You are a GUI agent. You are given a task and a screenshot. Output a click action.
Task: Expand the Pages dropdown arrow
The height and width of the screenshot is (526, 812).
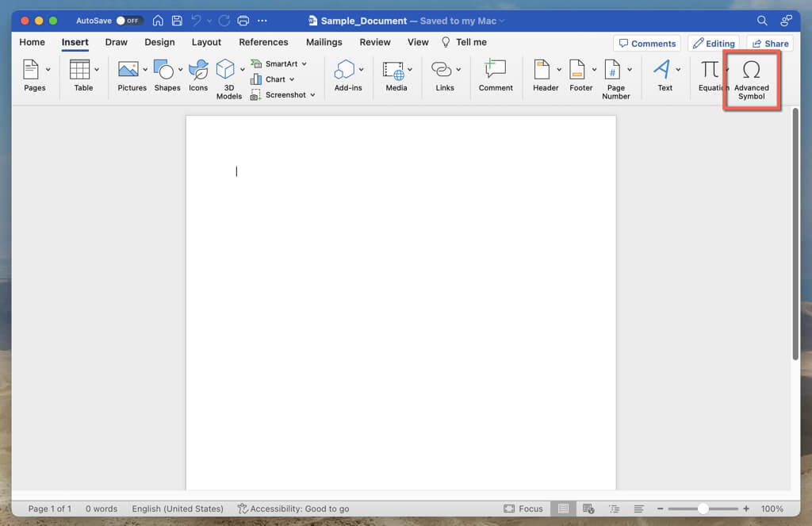[48, 70]
